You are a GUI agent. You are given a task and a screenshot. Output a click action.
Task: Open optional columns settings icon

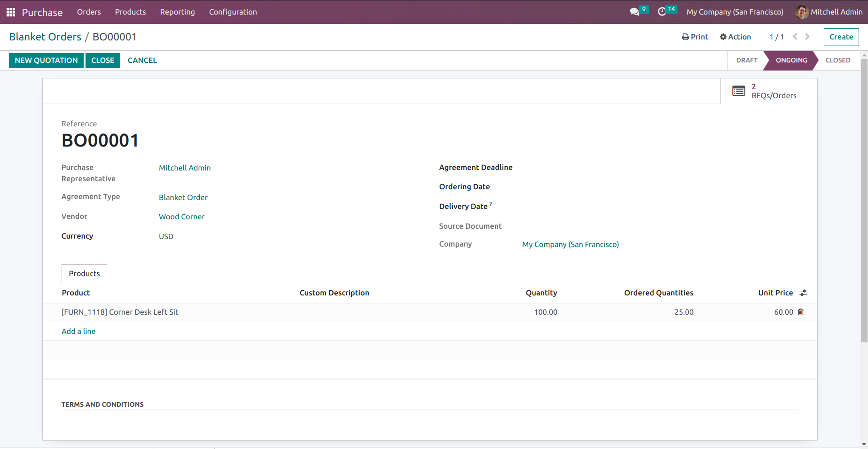pos(803,293)
